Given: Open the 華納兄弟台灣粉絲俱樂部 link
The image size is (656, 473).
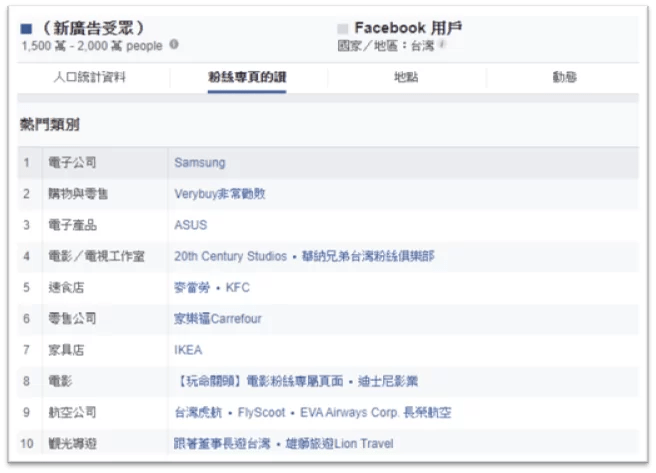Looking at the screenshot, I should pos(368,256).
